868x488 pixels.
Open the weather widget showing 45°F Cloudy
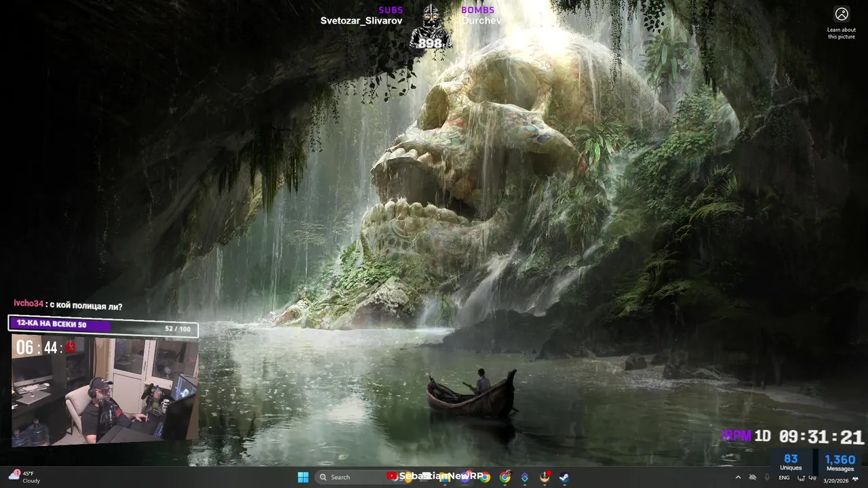(24, 477)
